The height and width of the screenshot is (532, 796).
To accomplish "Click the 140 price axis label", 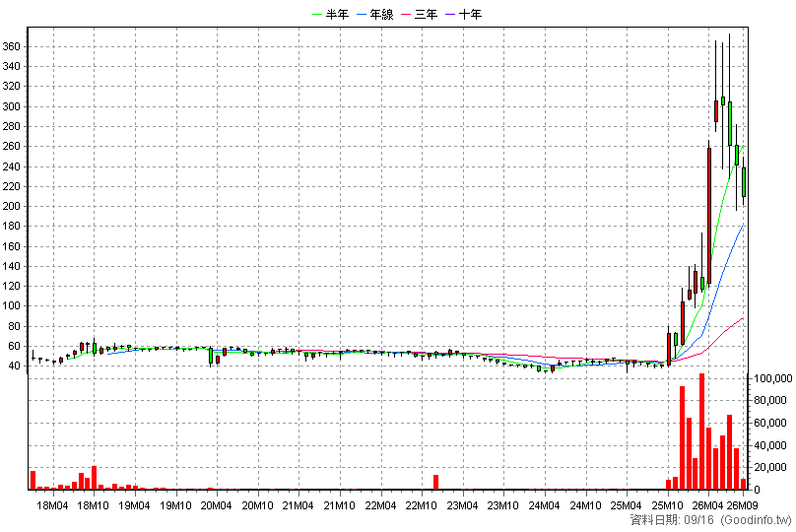I will click(11, 266).
